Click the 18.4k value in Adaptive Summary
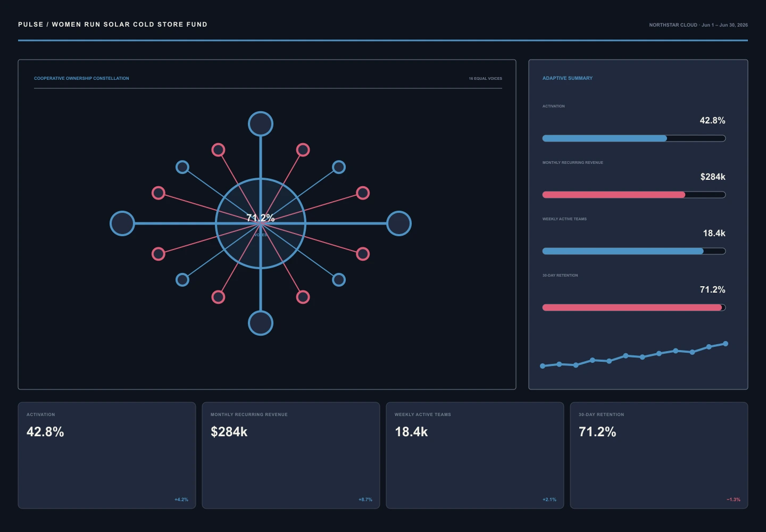766x532 pixels. pyautogui.click(x=714, y=234)
